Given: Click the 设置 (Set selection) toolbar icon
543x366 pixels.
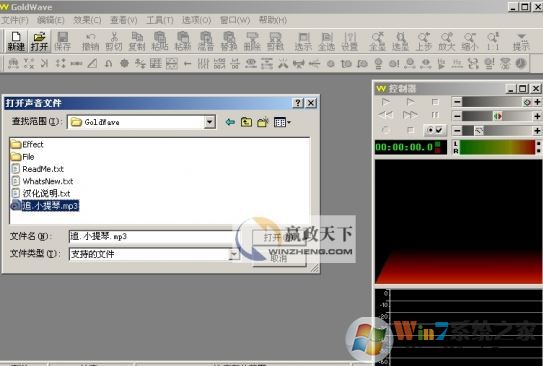Looking at the screenshot, I should 350,41.
